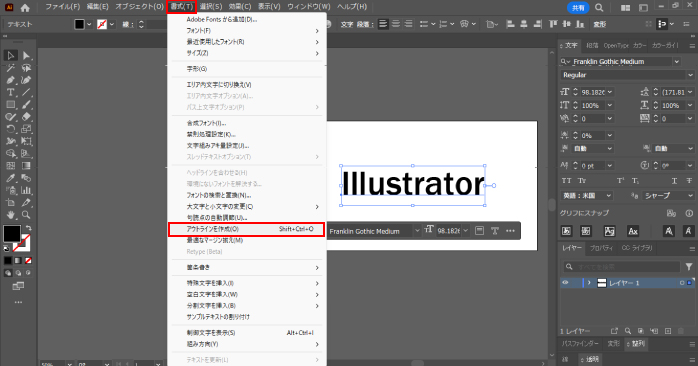The height and width of the screenshot is (366, 698).
Task: Switch to プロパティ tab
Action: pyautogui.click(x=601, y=248)
